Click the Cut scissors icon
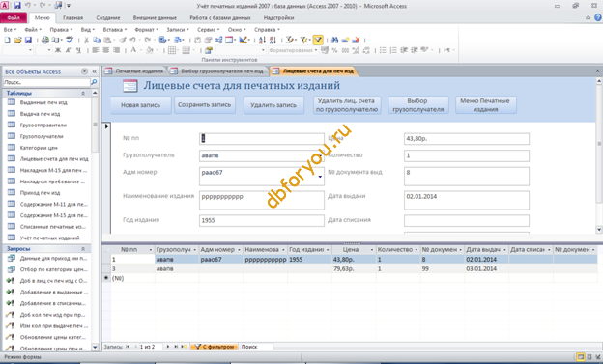The width and height of the screenshot is (603, 364). coord(86,40)
